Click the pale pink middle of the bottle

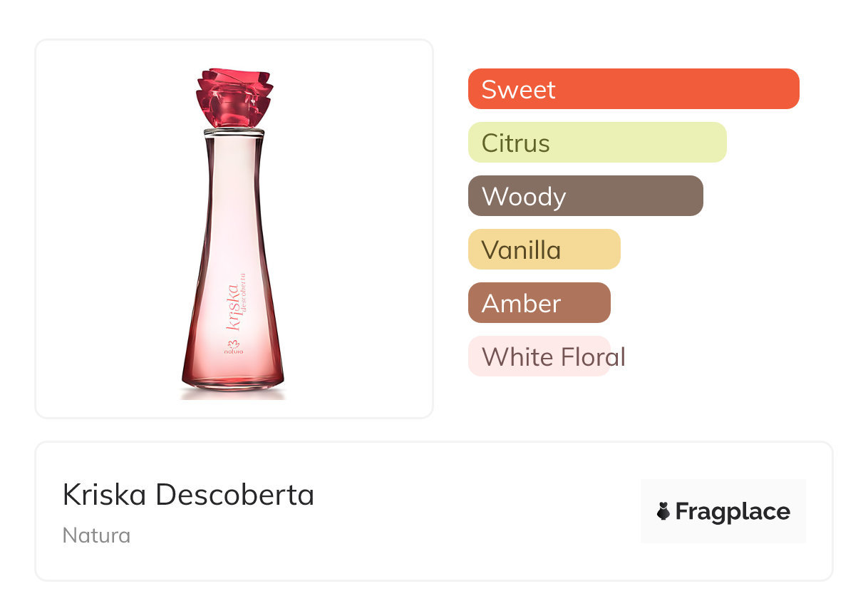pyautogui.click(x=232, y=214)
